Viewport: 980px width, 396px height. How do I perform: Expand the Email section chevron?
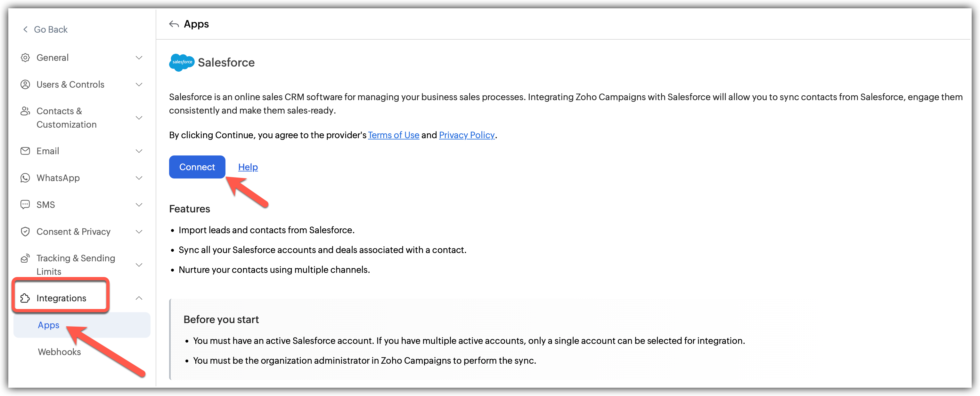coord(139,151)
